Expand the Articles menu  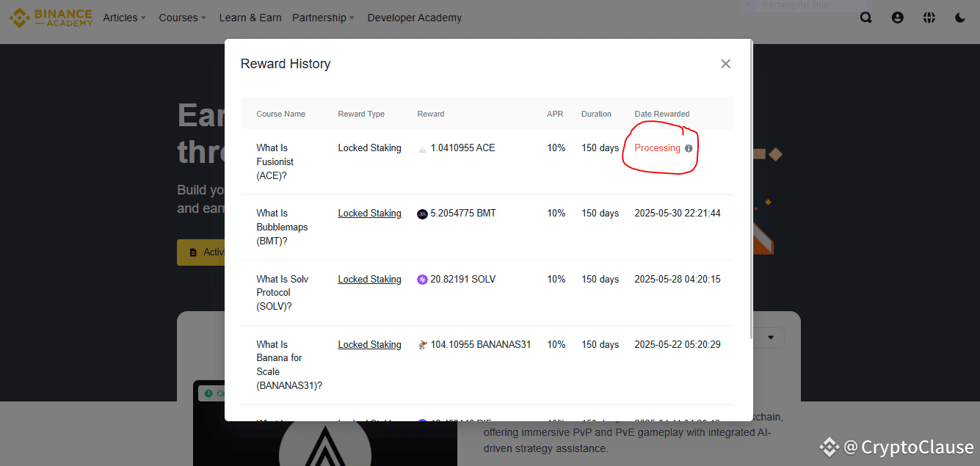pos(124,18)
